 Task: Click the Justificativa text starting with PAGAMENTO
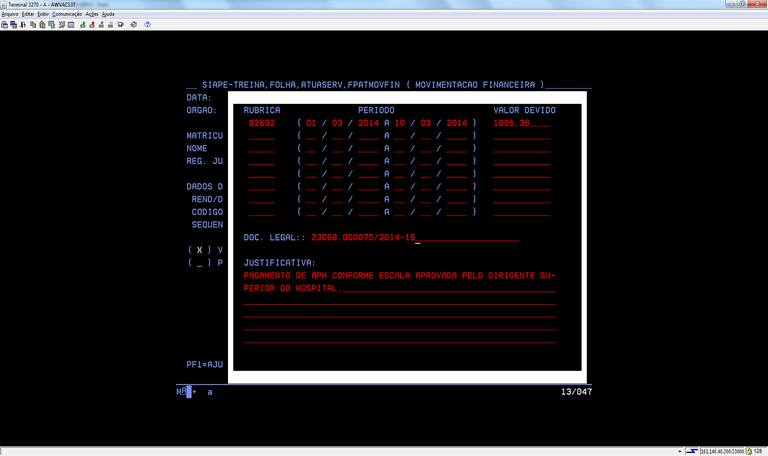coord(398,275)
